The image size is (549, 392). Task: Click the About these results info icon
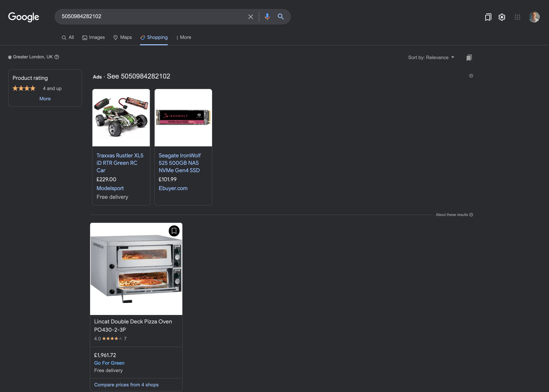471,215
